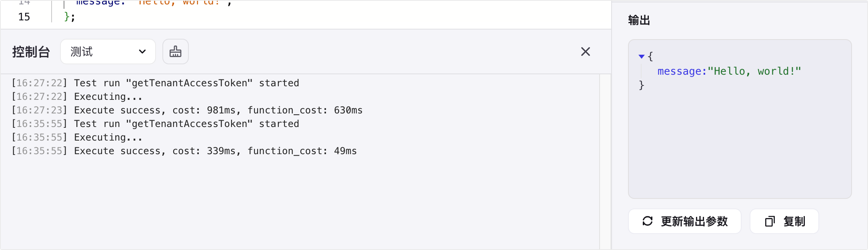The width and height of the screenshot is (868, 250).
Task: Click 更新输出参数 button
Action: tap(684, 221)
